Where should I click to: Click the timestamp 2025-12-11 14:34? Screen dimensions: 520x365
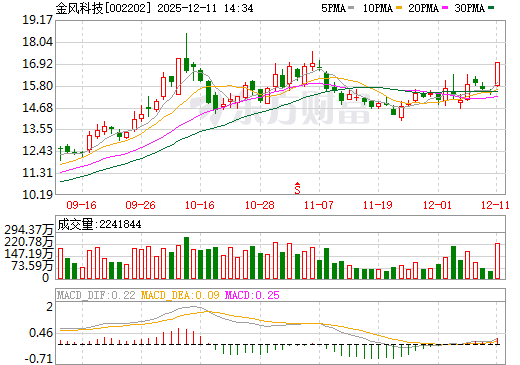click(x=205, y=8)
